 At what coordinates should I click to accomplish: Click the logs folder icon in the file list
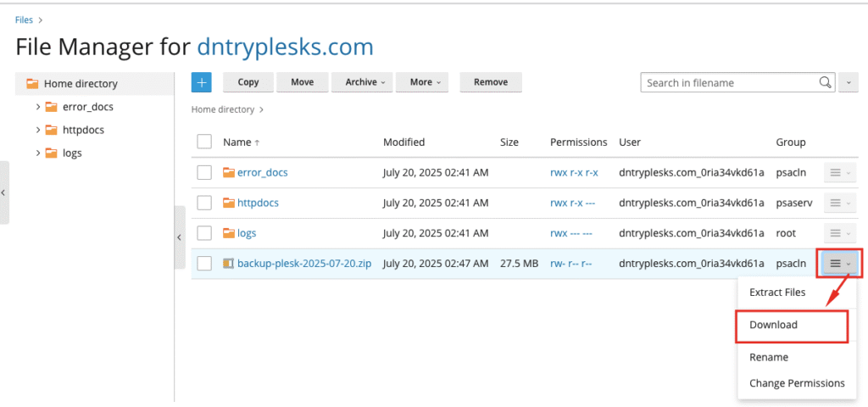[229, 233]
